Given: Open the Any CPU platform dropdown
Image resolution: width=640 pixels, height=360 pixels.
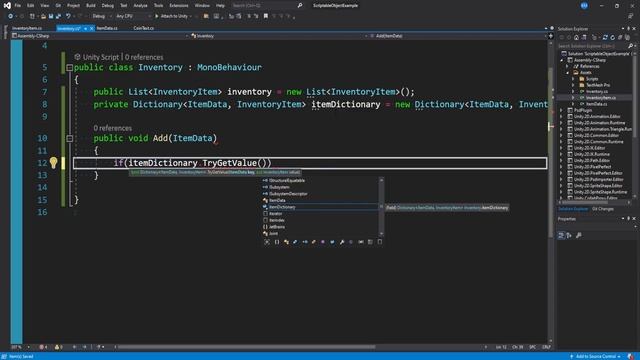Looking at the screenshot, I should point(133,16).
